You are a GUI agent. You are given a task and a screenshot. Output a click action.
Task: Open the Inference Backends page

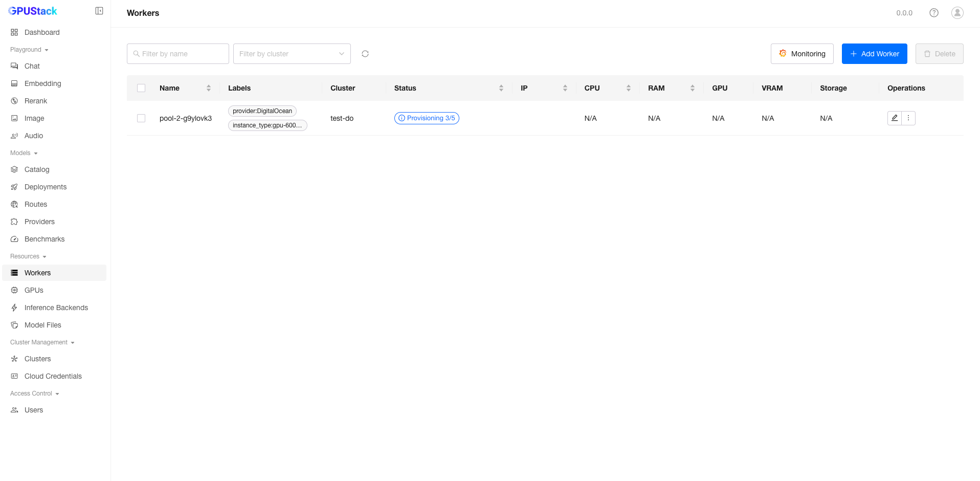56,308
